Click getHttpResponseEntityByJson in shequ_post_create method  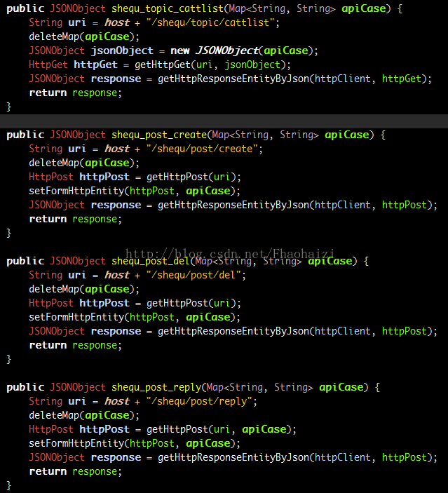coord(233,205)
